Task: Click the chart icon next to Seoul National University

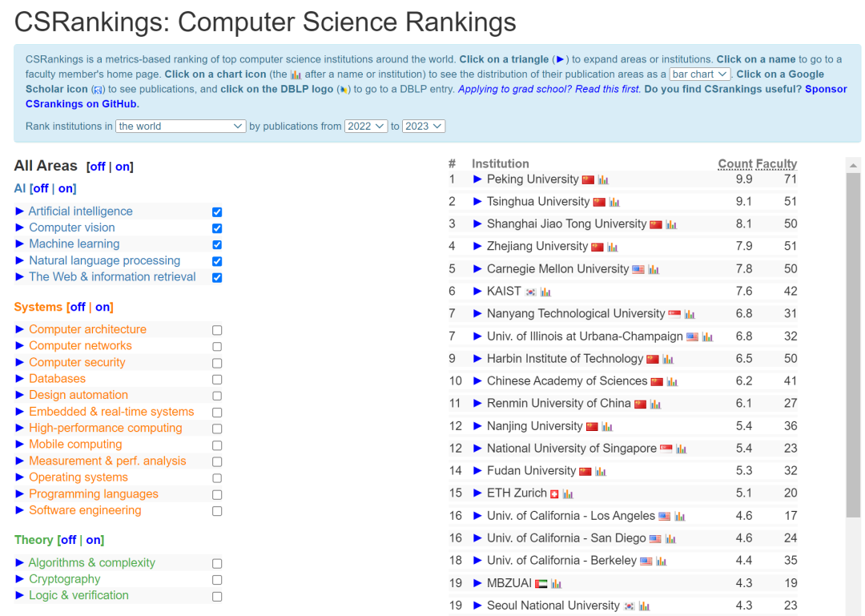Action: point(644,606)
